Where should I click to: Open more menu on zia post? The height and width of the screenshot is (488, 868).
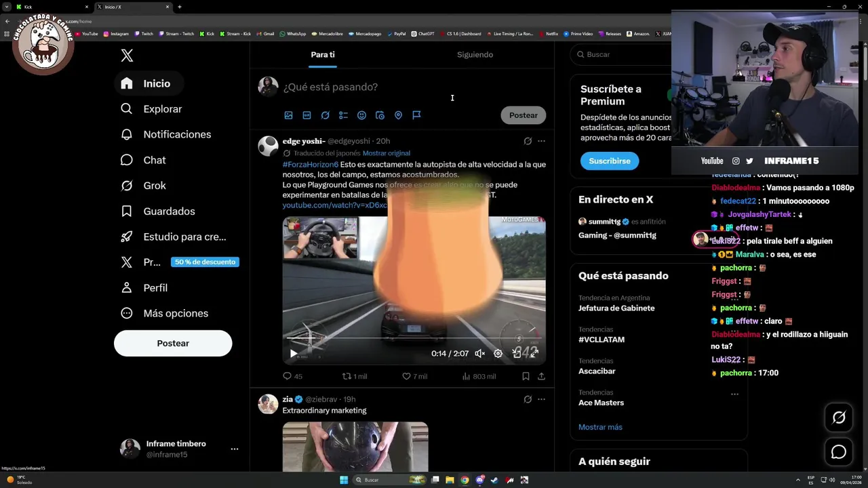pos(541,399)
